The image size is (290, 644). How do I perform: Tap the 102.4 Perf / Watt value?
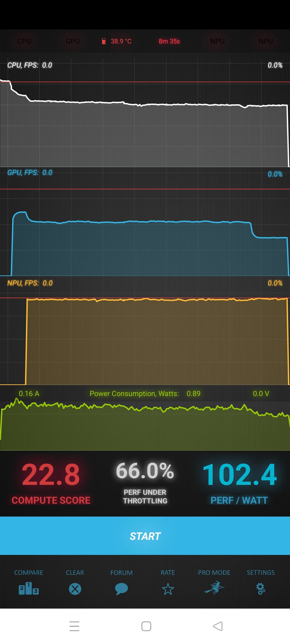[239, 475]
